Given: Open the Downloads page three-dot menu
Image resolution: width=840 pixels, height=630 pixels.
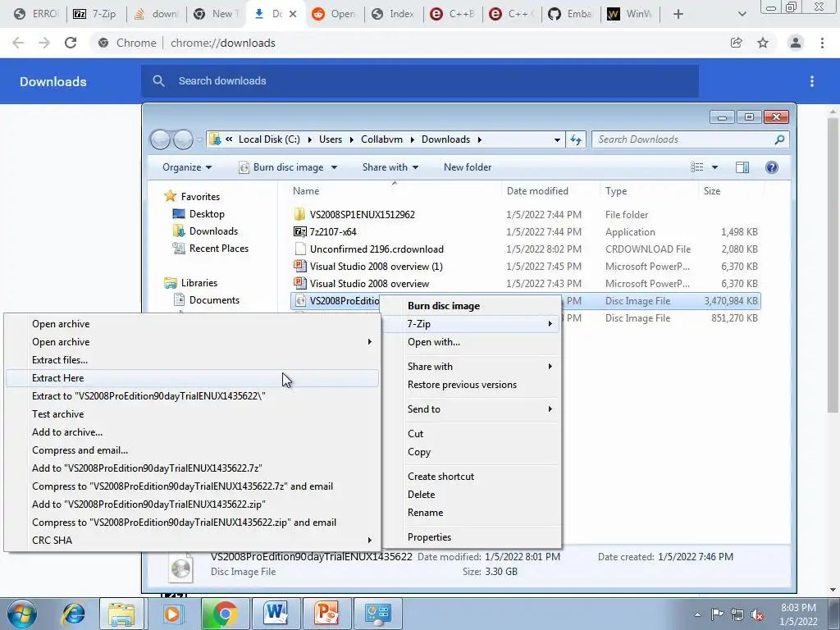Looking at the screenshot, I should (812, 81).
